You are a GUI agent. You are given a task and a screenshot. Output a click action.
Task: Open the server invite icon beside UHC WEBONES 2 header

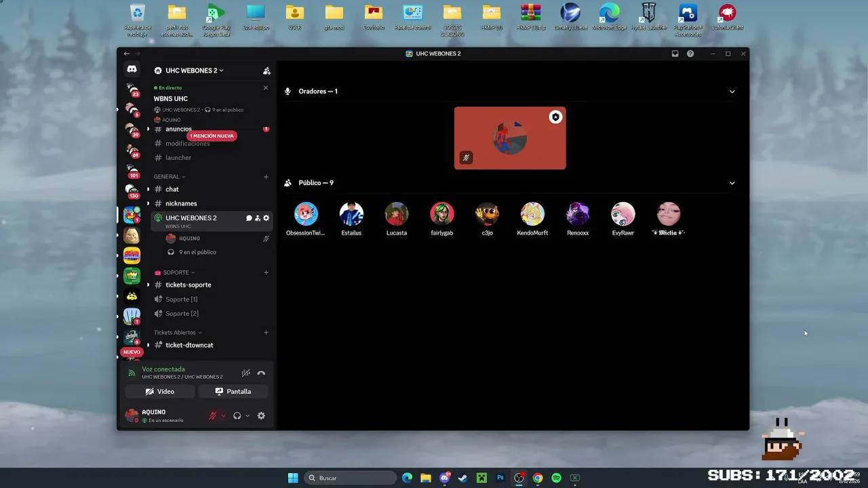[x=267, y=70]
